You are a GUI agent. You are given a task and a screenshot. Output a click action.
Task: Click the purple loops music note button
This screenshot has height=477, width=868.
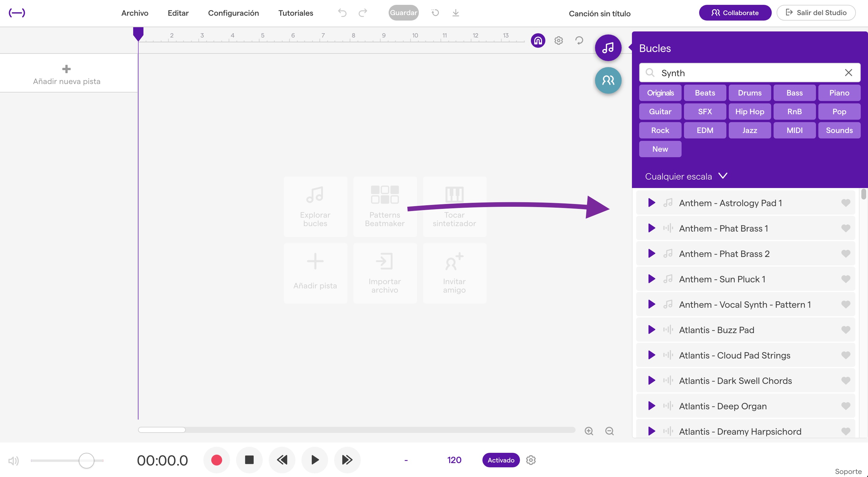point(608,48)
